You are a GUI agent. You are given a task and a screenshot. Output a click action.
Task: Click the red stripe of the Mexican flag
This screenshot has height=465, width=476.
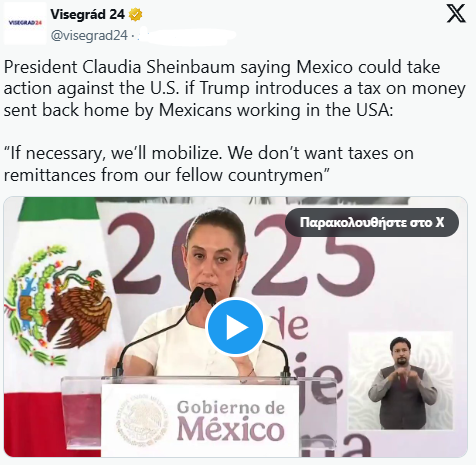pyautogui.click(x=53, y=423)
